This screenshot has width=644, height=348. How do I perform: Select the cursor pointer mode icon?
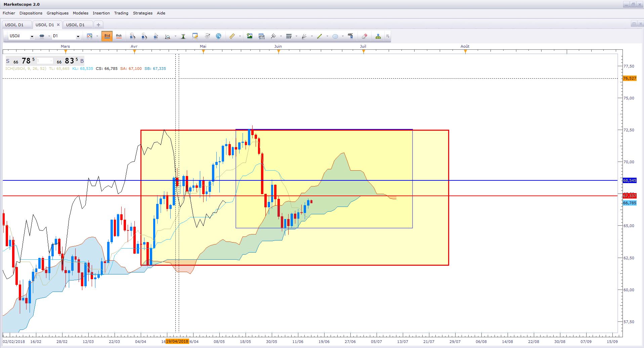[x=156, y=36]
